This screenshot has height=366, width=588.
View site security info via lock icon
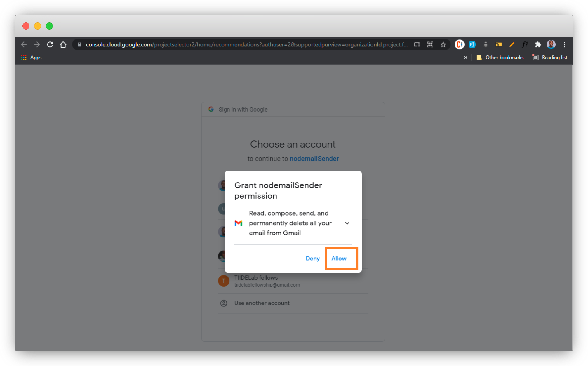pos(79,44)
